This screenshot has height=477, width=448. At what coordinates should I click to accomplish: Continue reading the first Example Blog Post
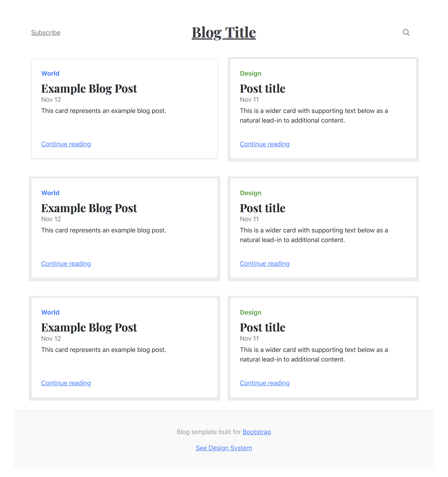pos(66,144)
